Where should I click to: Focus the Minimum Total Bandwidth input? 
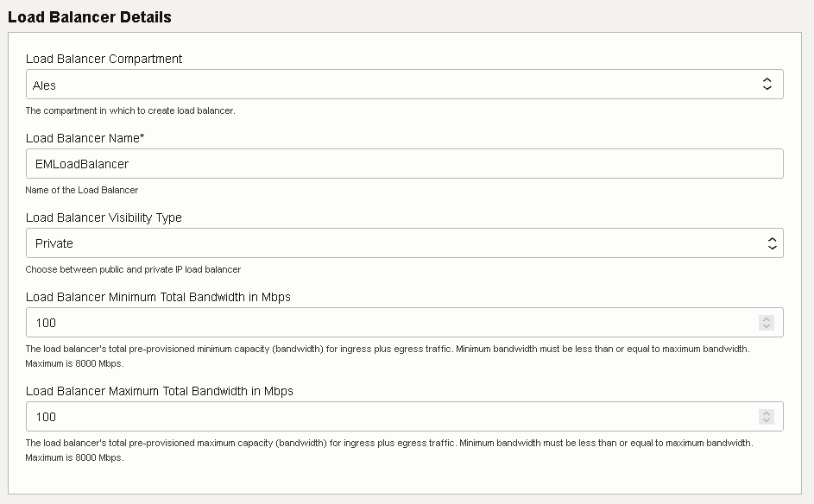388,323
